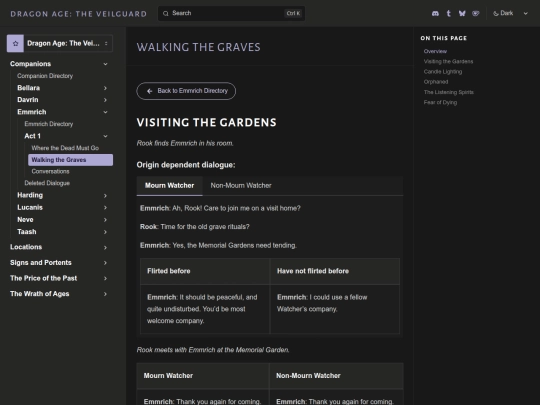Viewport: 540px width, 405px height.
Task: Open the Emmrich sidebar entry
Action: coord(32,112)
